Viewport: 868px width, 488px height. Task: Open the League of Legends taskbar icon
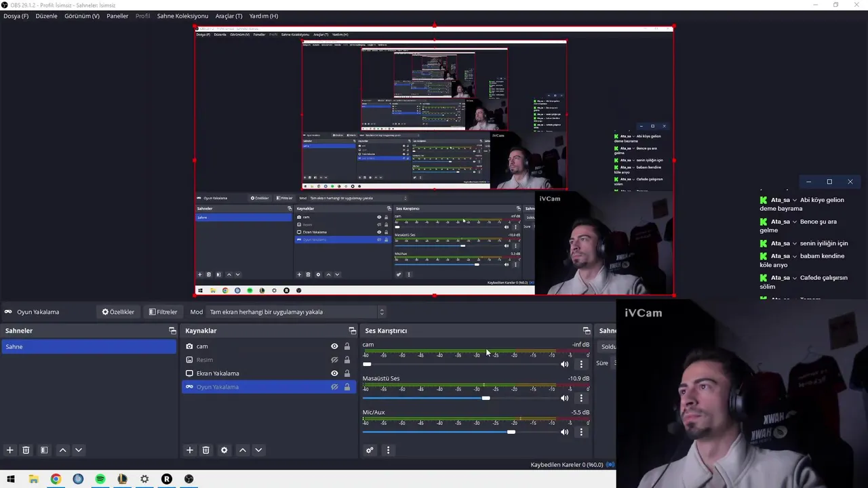pos(122,479)
